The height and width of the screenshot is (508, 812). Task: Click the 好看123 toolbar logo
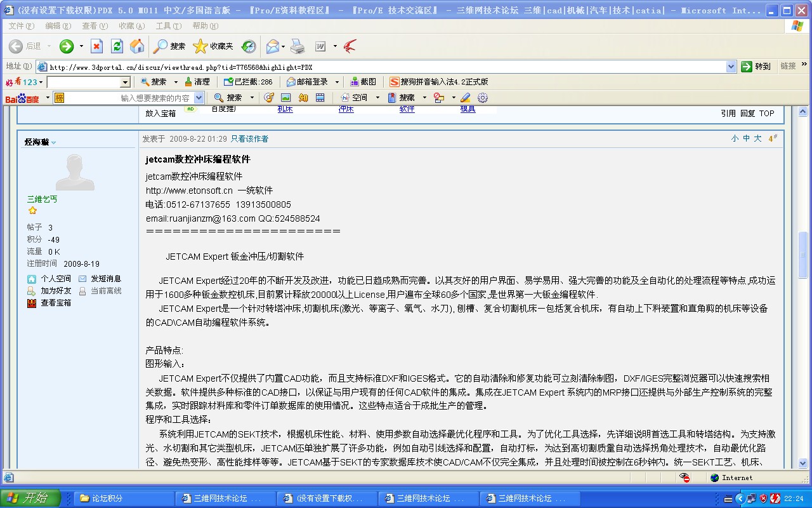click(x=22, y=82)
